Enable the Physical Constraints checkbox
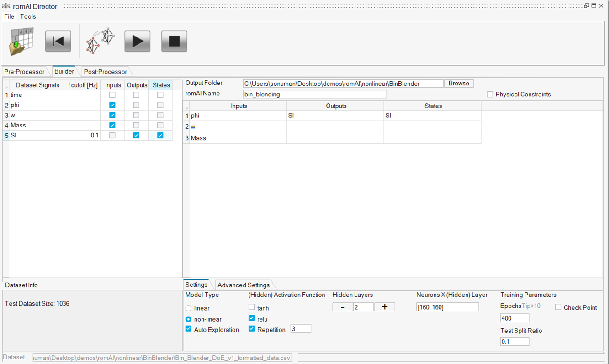The height and width of the screenshot is (364, 610). [490, 95]
